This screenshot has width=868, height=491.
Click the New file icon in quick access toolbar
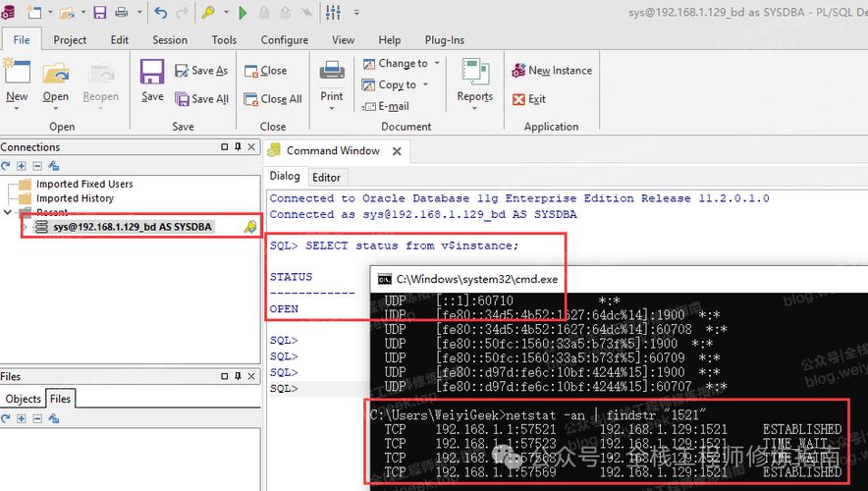pos(34,12)
